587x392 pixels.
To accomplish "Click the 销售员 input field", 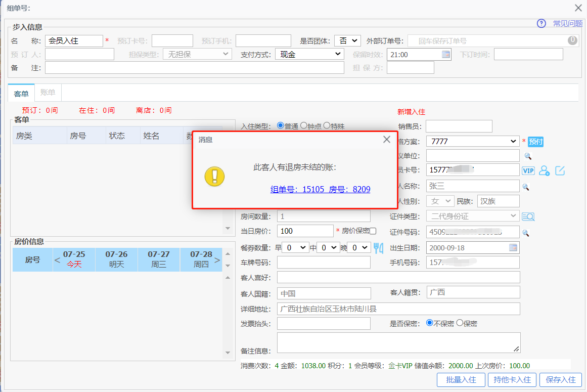I will (459, 126).
